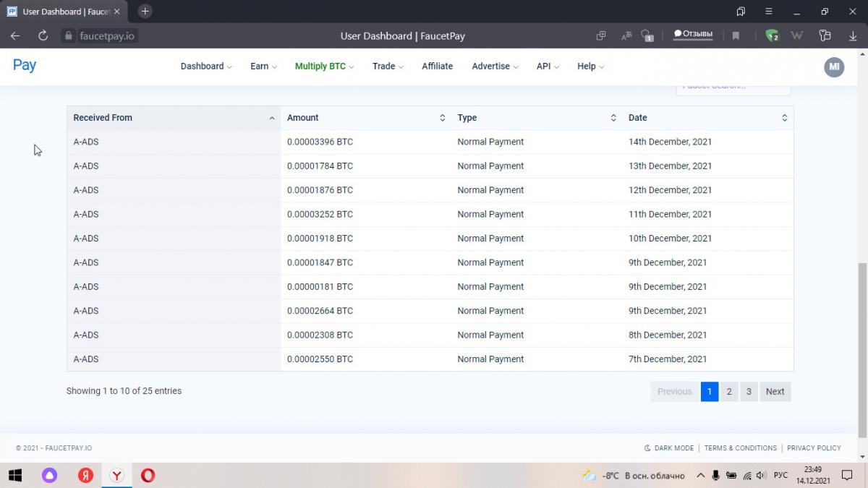The width and height of the screenshot is (868, 488).
Task: Switch the РУС input language
Action: pos(780,476)
